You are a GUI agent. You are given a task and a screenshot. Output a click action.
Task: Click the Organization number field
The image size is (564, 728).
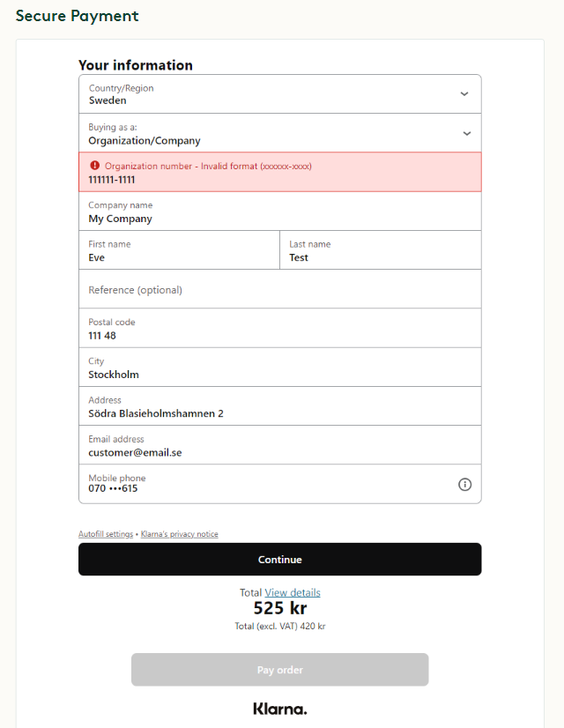click(x=264, y=179)
